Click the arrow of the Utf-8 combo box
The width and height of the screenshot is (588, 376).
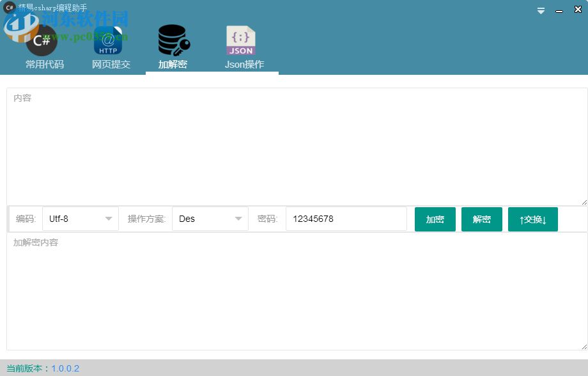pos(109,219)
